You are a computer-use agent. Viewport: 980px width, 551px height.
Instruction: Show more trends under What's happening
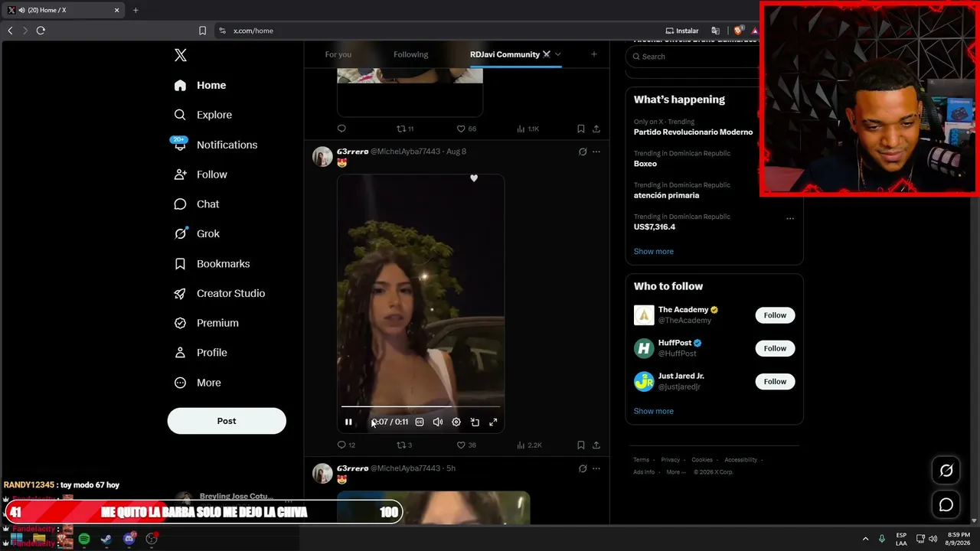tap(654, 251)
